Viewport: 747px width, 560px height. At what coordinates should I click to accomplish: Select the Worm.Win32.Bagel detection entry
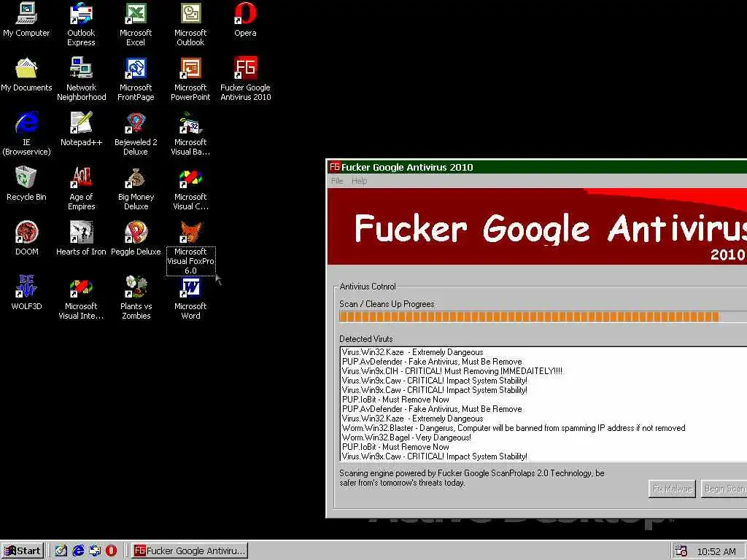point(406,437)
